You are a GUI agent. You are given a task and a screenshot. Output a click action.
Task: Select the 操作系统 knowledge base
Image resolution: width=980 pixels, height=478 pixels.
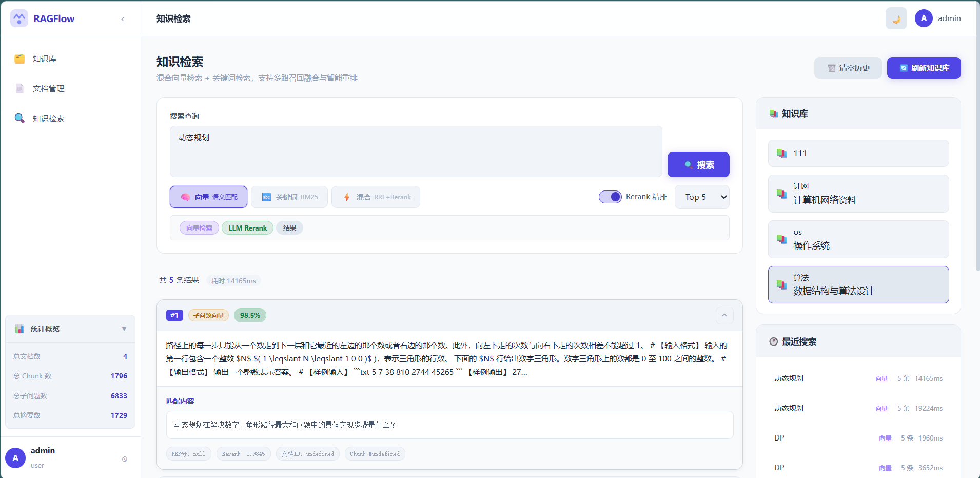[x=858, y=239]
